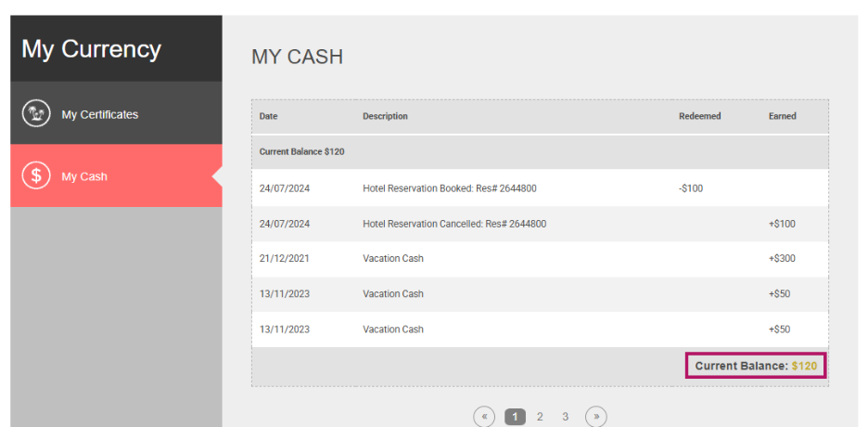
Task: Select page 1 in pagination
Action: (515, 417)
